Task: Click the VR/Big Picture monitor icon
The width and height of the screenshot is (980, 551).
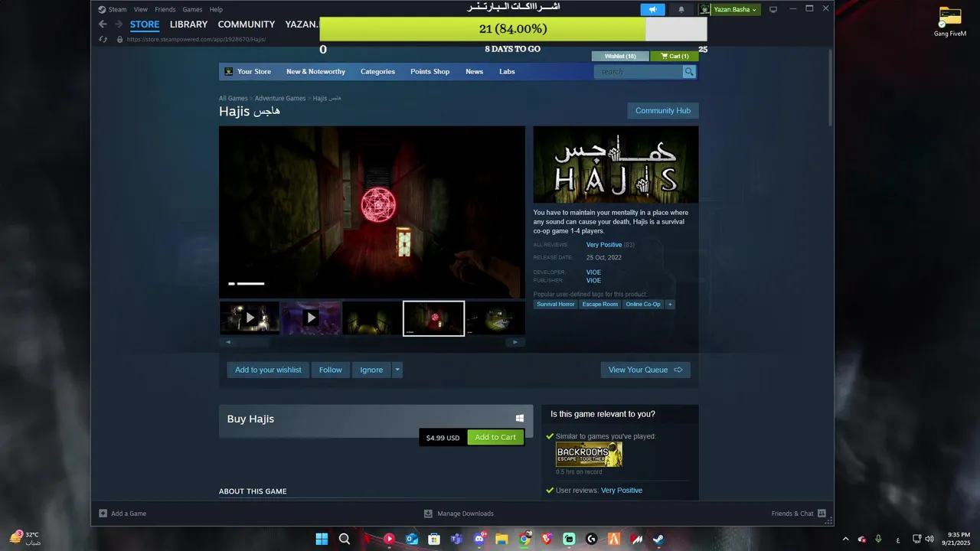Action: click(x=773, y=9)
